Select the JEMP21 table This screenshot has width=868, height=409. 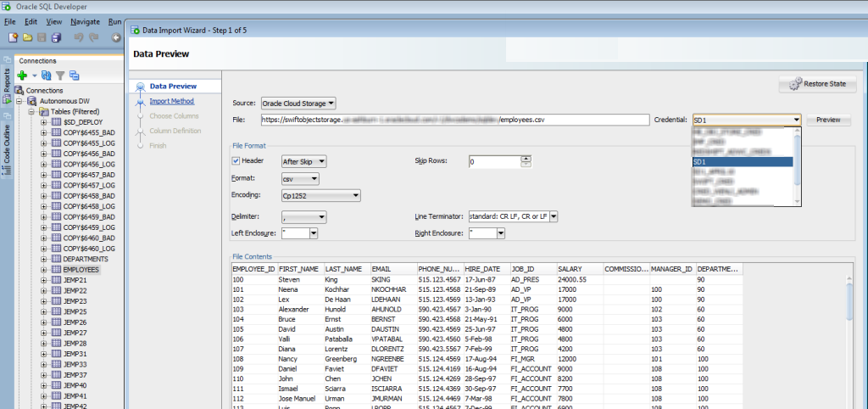click(75, 280)
